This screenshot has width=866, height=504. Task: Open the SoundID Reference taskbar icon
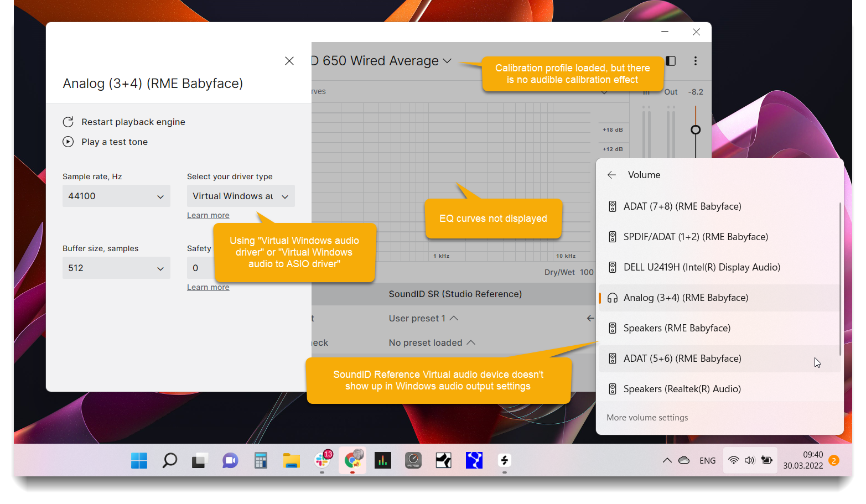click(505, 460)
